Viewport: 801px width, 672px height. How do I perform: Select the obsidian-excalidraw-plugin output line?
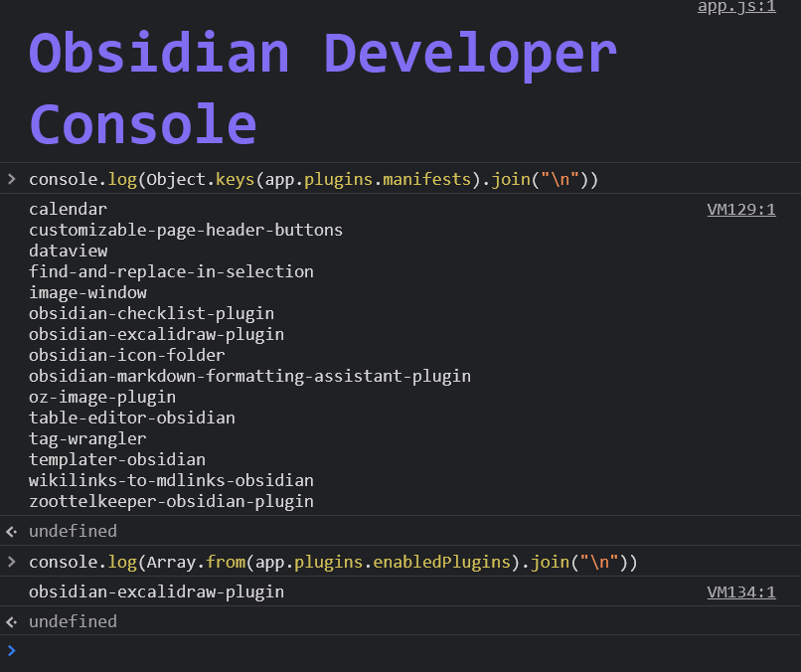coord(156,591)
